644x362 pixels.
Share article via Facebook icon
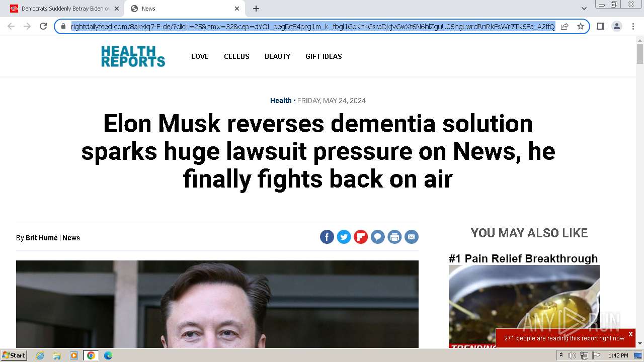point(327,237)
